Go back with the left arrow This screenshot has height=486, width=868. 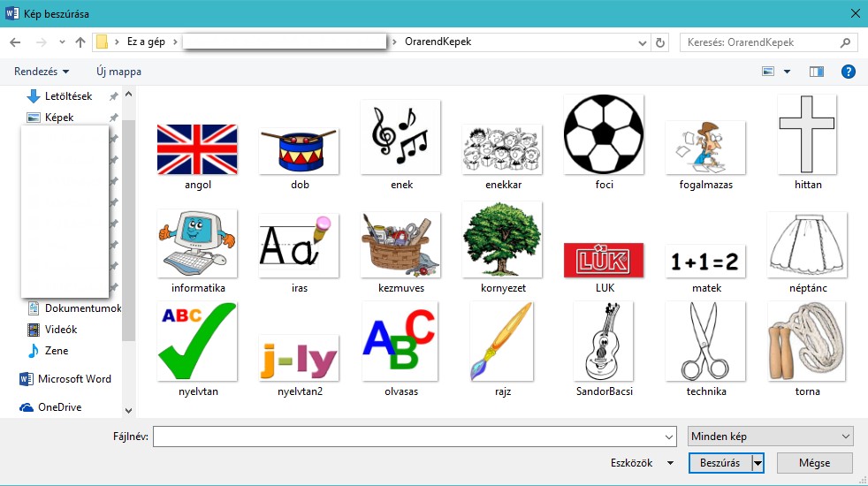point(16,42)
